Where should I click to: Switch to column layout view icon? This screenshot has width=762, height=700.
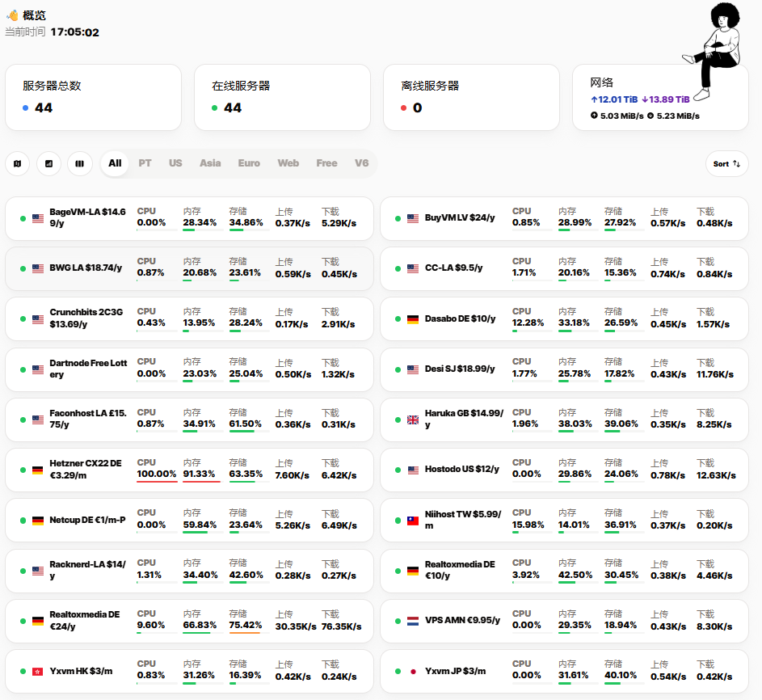point(79,163)
